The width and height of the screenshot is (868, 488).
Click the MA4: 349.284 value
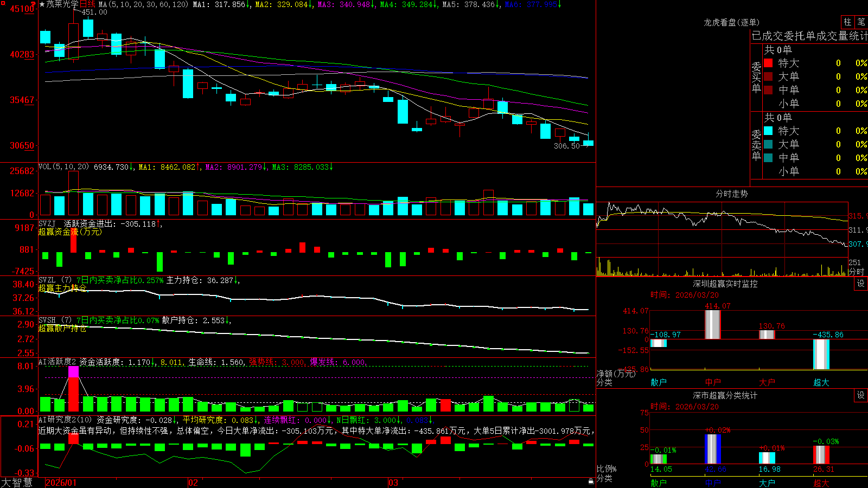tap(409, 4)
